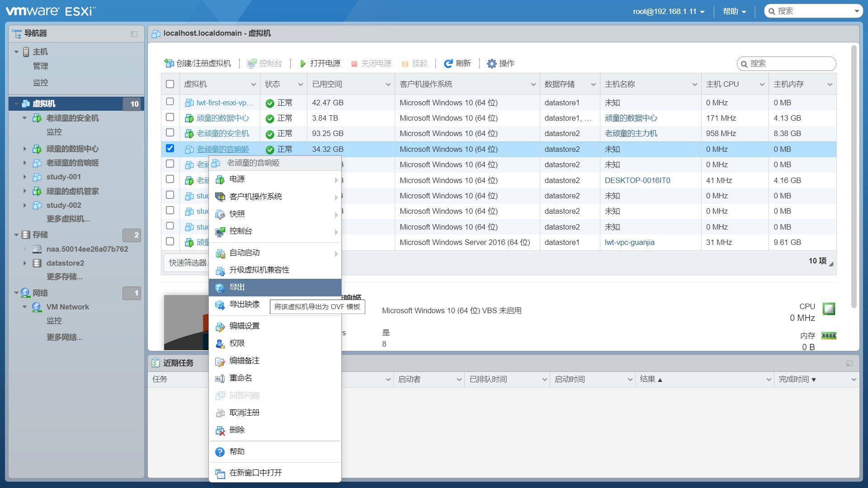
Task: Open the 虚拟机 column header dropdown
Action: click(254, 84)
